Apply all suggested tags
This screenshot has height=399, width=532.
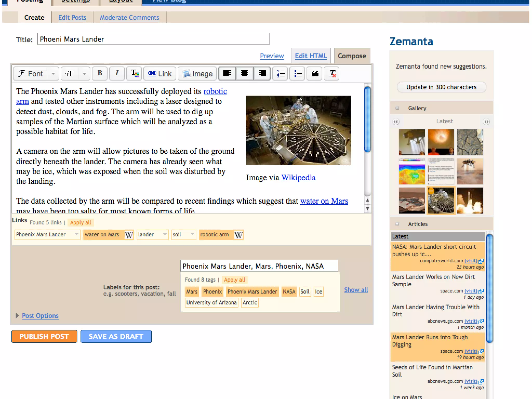235,280
